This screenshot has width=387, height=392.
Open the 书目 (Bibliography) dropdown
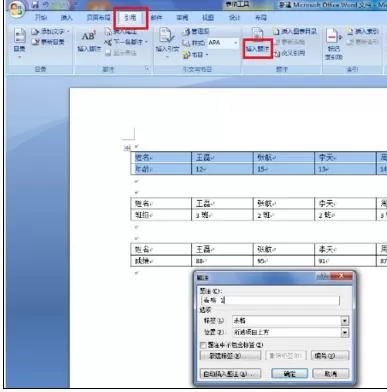coord(196,54)
